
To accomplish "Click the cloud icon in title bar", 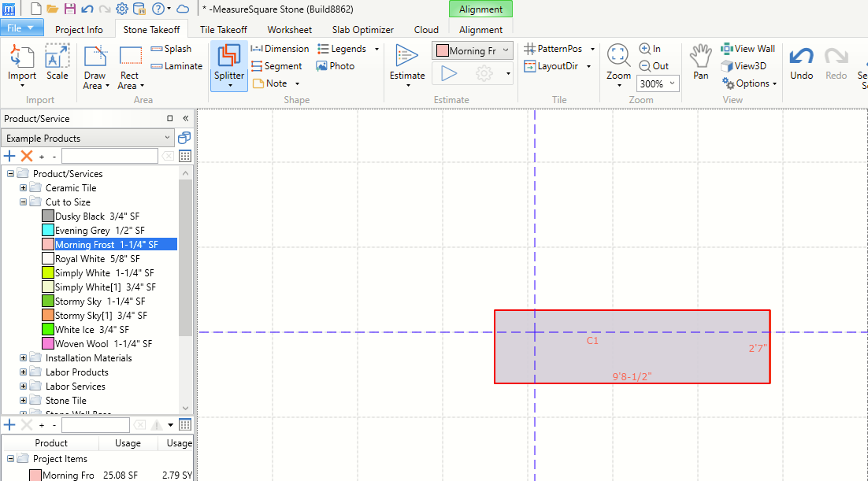I will [183, 9].
